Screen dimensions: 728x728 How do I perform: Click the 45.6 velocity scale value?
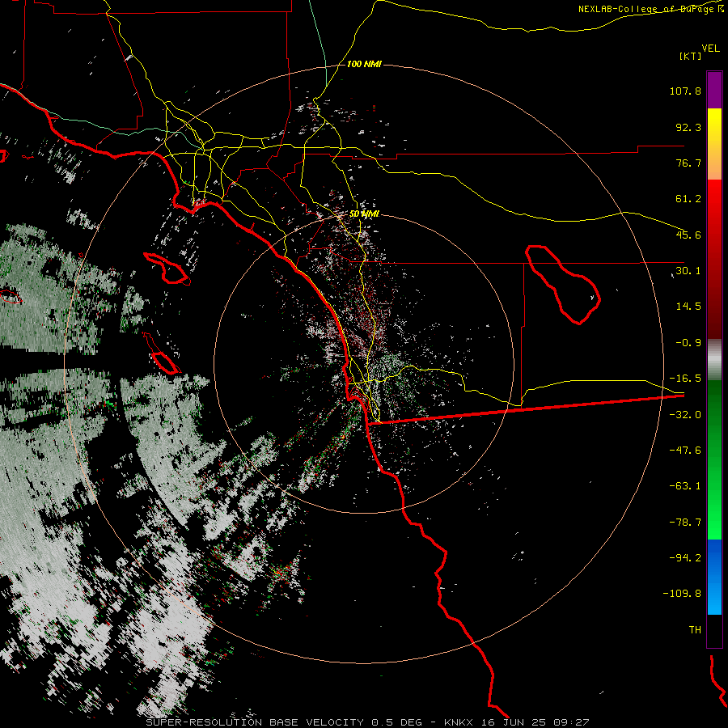[688, 235]
